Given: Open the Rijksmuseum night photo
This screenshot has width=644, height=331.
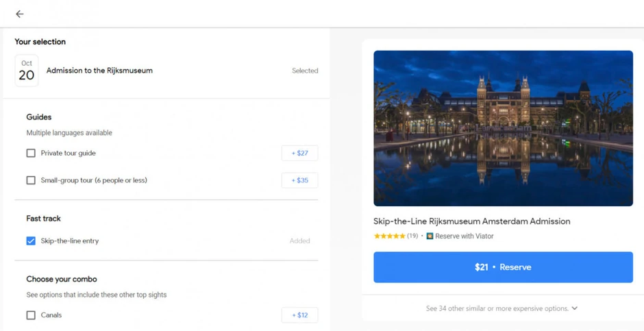Looking at the screenshot, I should tap(503, 128).
